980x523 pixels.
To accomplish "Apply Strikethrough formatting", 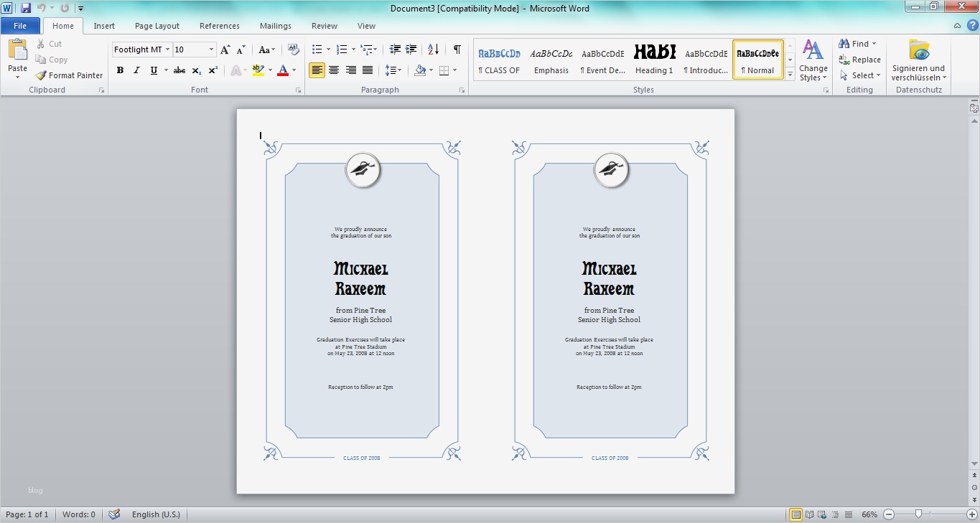I will (x=179, y=70).
